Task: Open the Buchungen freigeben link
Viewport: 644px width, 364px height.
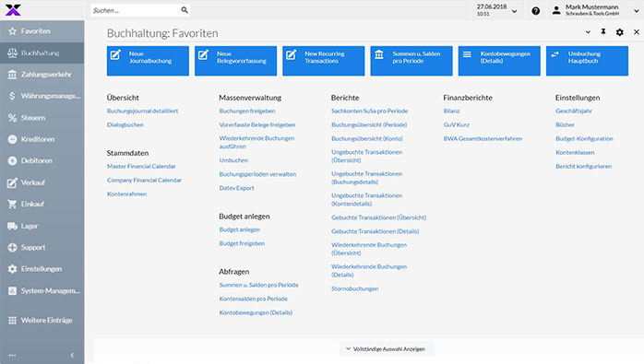Action: pyautogui.click(x=247, y=112)
